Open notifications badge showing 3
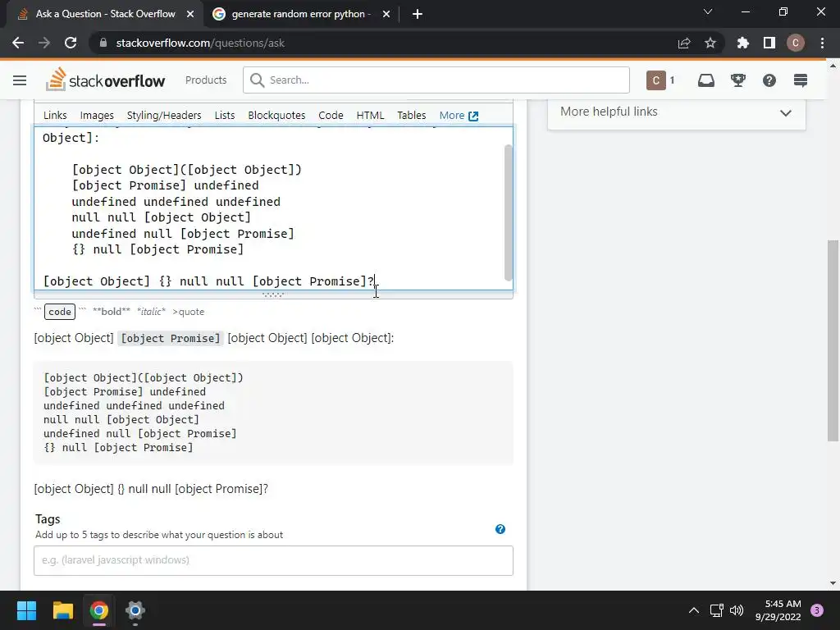The width and height of the screenshot is (840, 630). coord(817,610)
